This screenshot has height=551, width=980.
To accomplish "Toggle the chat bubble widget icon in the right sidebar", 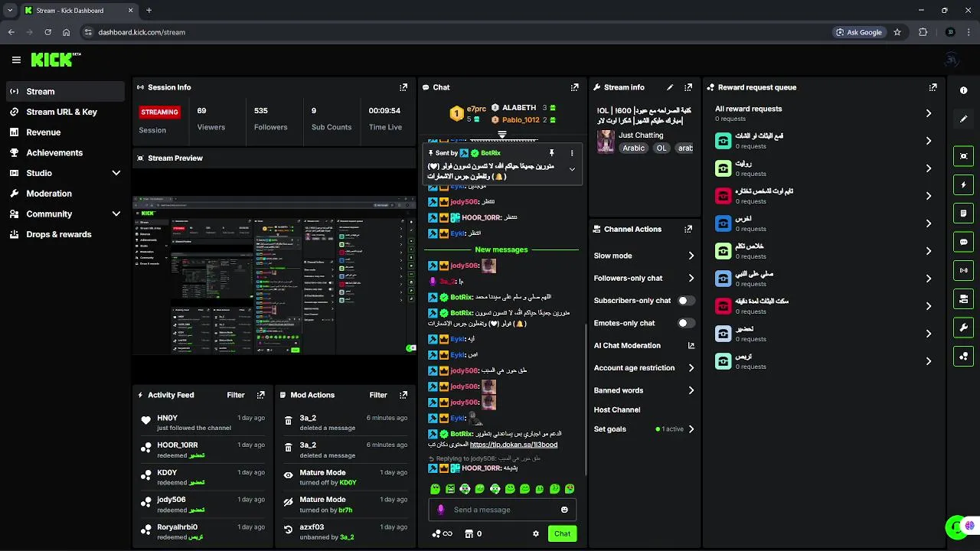I will click(963, 242).
